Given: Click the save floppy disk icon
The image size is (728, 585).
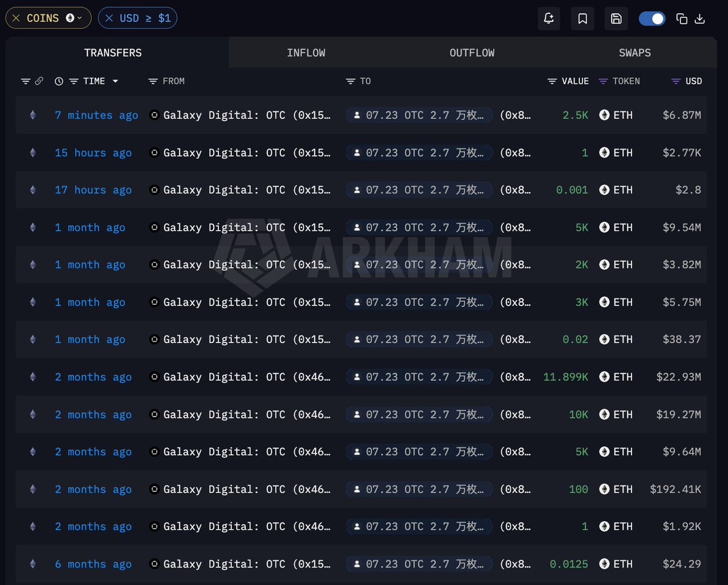Looking at the screenshot, I should tap(616, 18).
